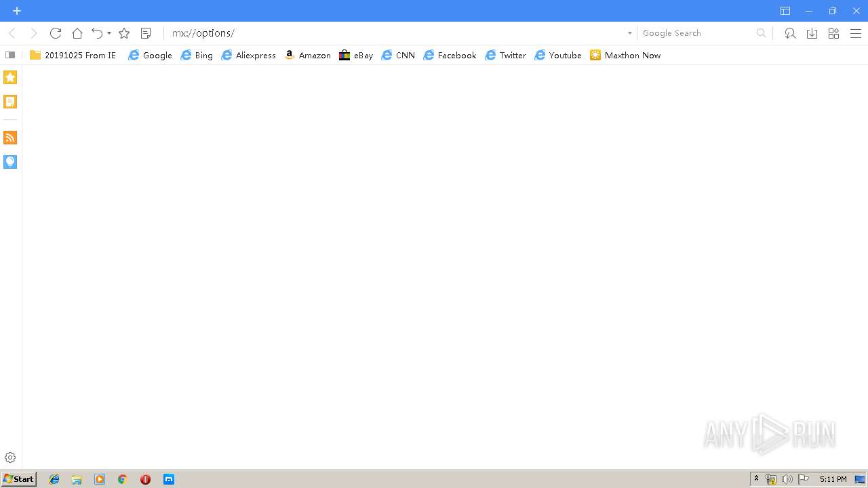The width and height of the screenshot is (868, 488).
Task: Expand address bar history dropdown
Action: pyautogui.click(x=629, y=33)
